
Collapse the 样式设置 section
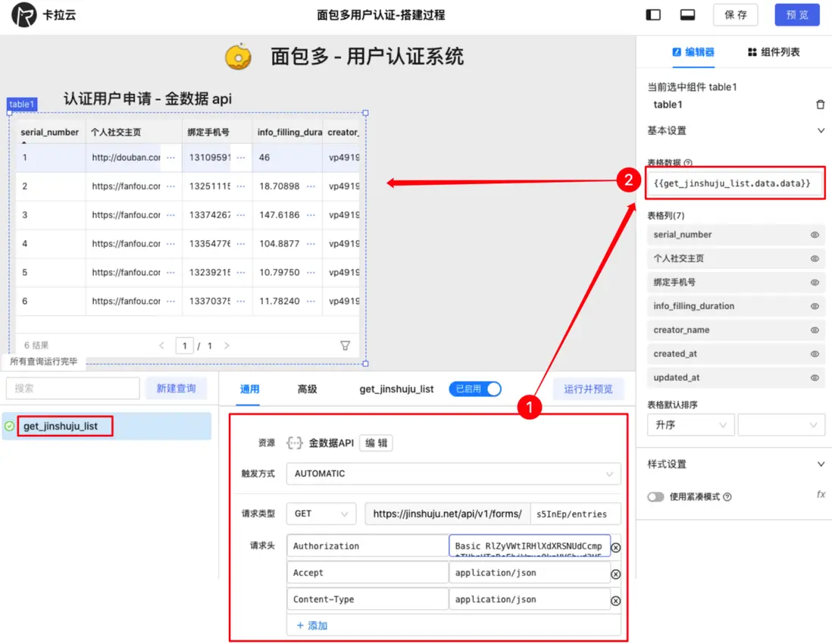pyautogui.click(x=821, y=464)
